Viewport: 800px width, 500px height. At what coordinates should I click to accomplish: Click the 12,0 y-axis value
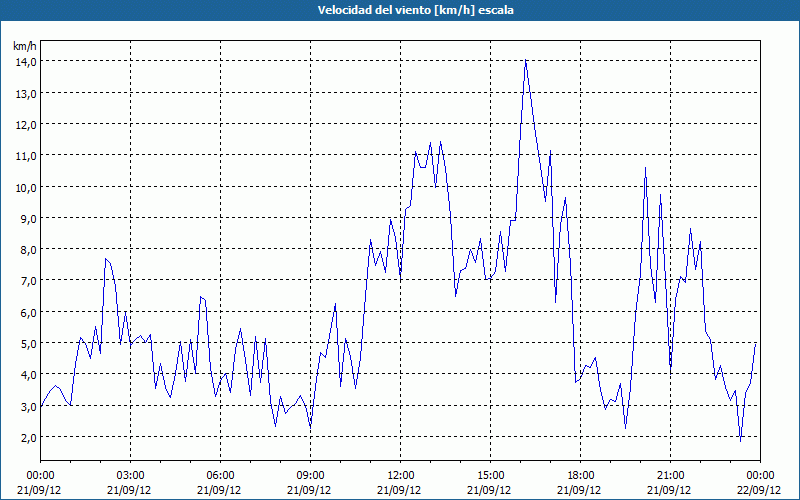coord(26,124)
